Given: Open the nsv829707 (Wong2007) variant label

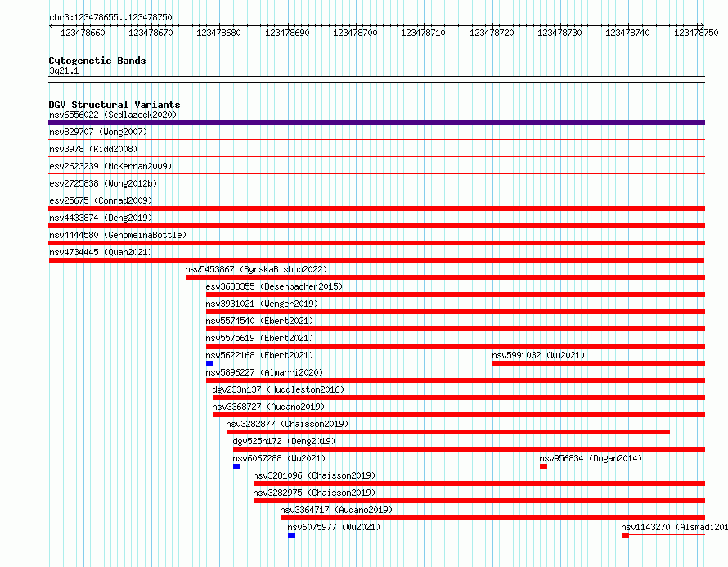Looking at the screenshot, I should point(98,132).
